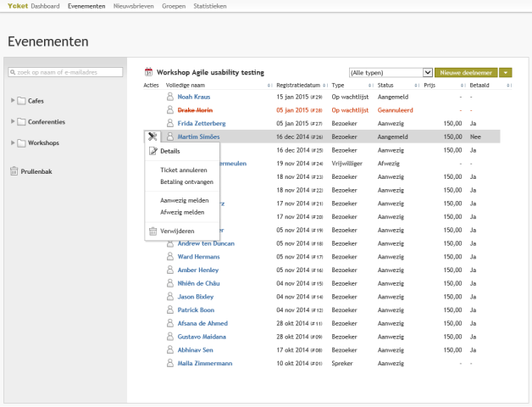Expand the Conferenties folder tree
The width and height of the screenshot is (532, 407).
13,122
